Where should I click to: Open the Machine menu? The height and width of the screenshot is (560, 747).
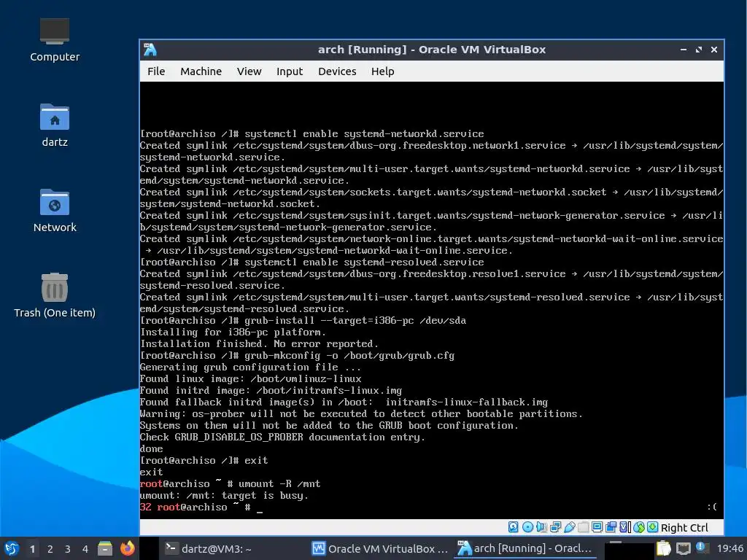pos(201,71)
